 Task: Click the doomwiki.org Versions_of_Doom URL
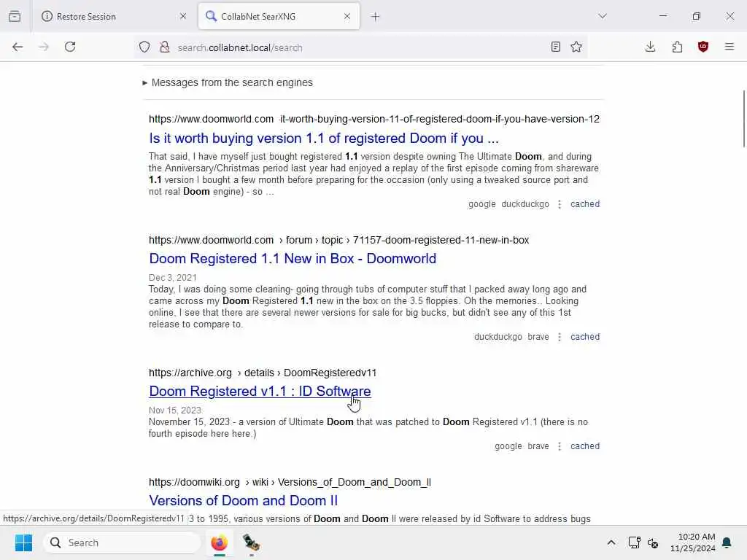[x=290, y=483]
